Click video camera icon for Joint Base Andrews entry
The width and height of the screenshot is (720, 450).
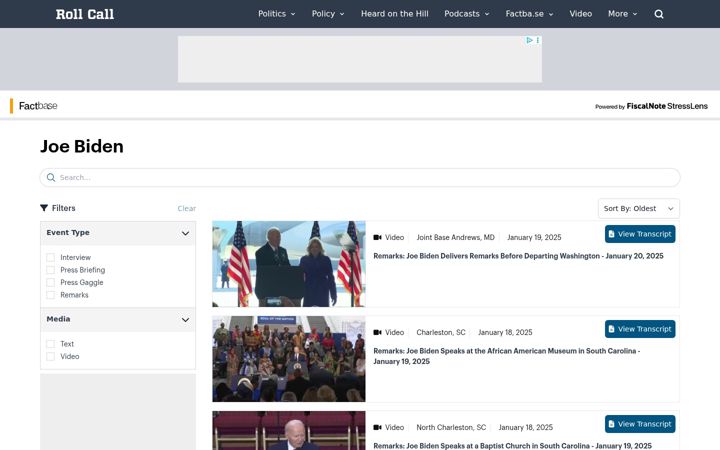tap(377, 237)
